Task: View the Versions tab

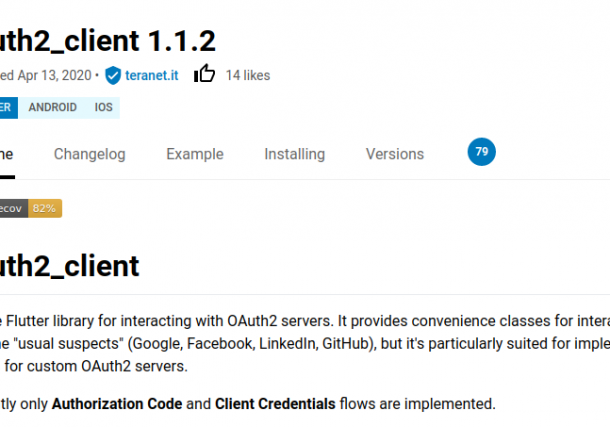Action: pos(395,154)
